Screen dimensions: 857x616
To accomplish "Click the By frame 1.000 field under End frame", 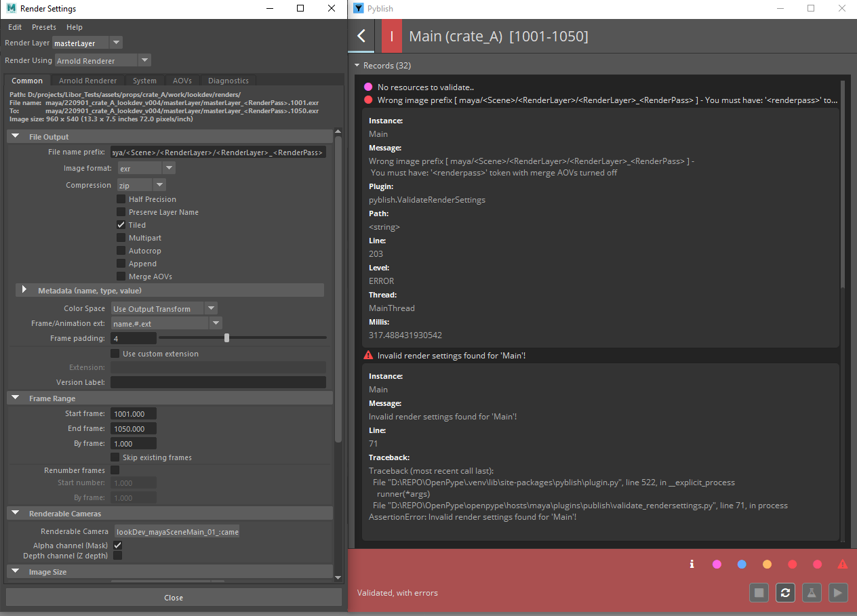I will tap(134, 443).
